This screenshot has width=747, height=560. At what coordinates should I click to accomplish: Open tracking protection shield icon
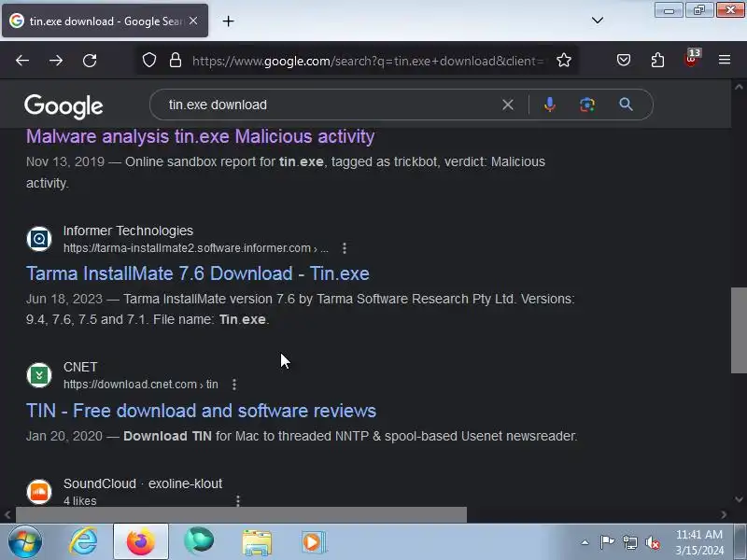pos(149,61)
